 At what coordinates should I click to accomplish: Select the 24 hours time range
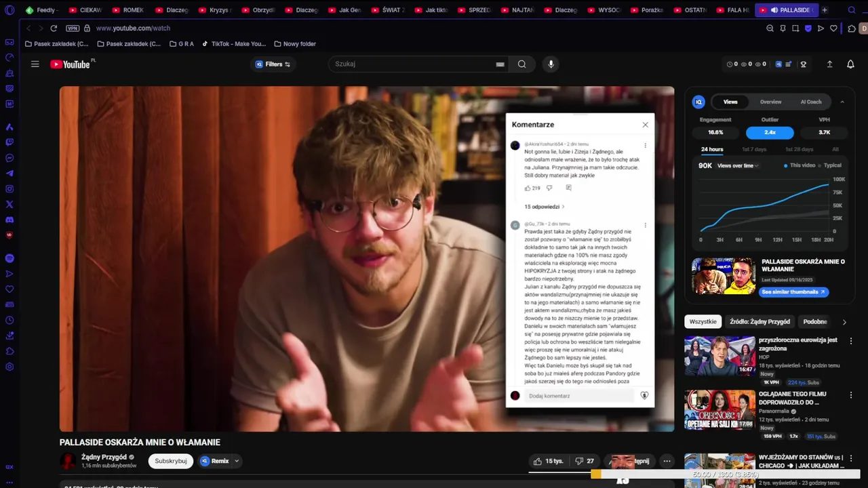point(712,149)
